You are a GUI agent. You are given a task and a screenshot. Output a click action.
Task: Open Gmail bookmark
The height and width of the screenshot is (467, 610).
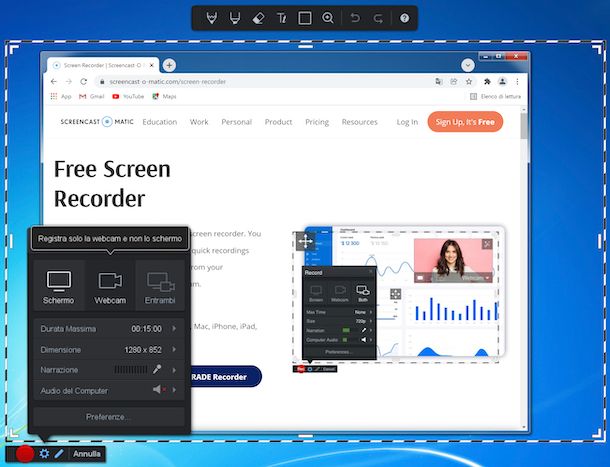tap(92, 96)
